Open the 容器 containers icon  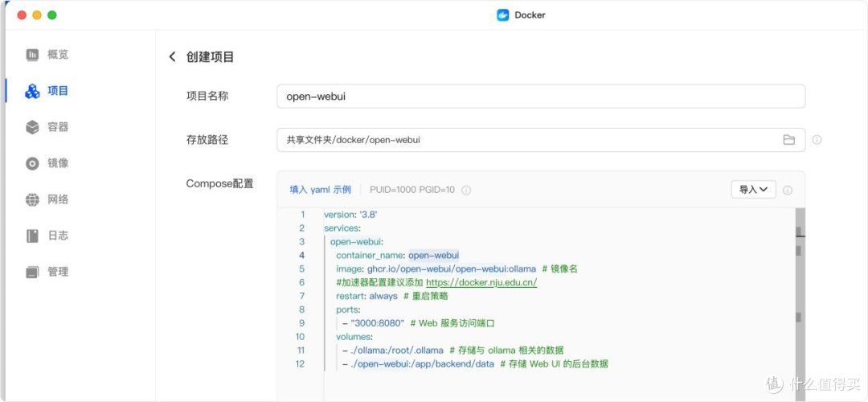coord(33,127)
